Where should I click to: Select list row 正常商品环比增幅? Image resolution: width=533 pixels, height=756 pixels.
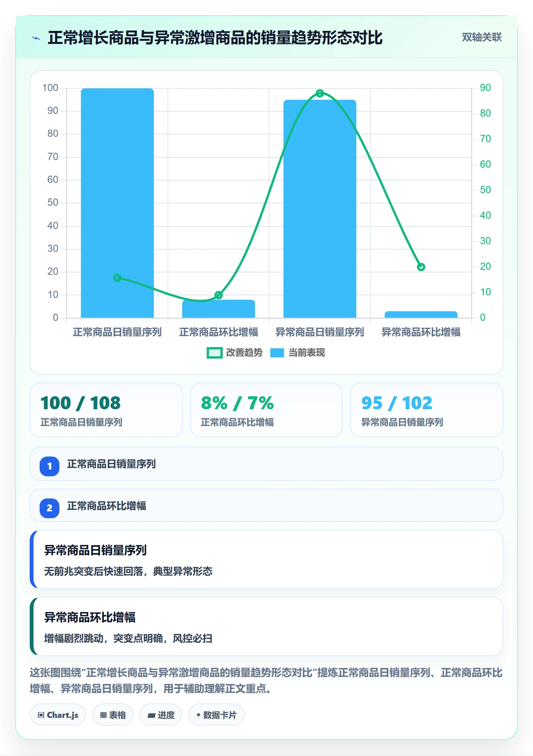click(266, 506)
